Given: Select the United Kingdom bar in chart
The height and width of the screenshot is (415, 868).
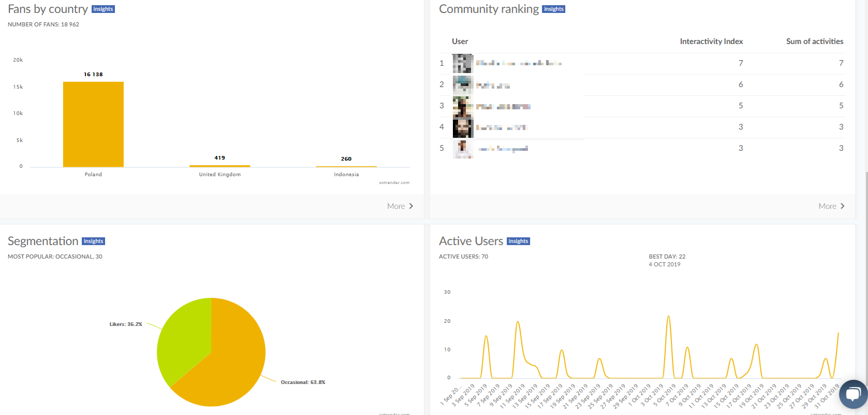Looking at the screenshot, I should 219,166.
